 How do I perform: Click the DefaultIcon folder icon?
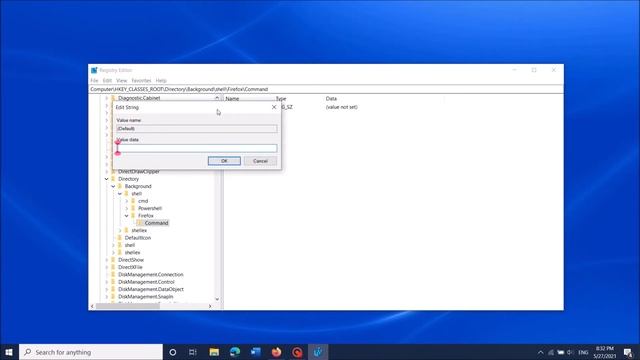click(120, 238)
